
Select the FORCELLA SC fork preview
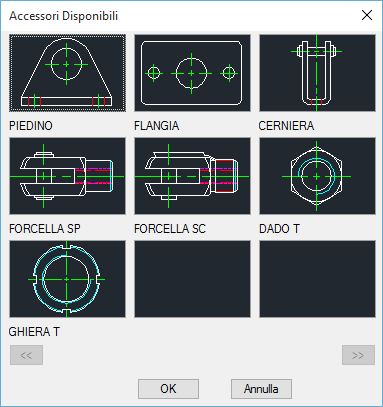[192, 176]
